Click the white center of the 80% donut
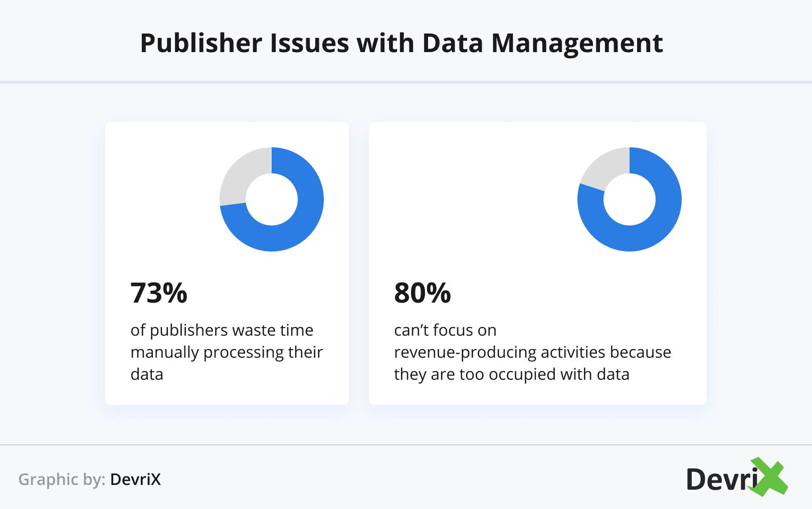Image resolution: width=812 pixels, height=509 pixels. (630, 199)
